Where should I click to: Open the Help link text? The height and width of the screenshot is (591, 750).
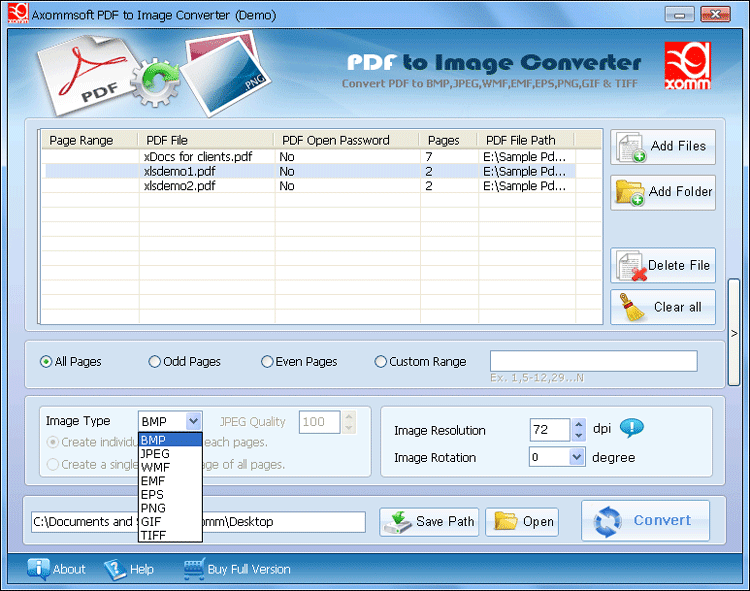tap(142, 569)
